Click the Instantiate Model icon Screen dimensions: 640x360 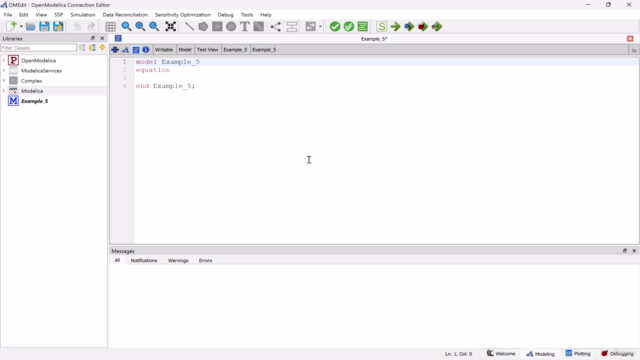362,27
